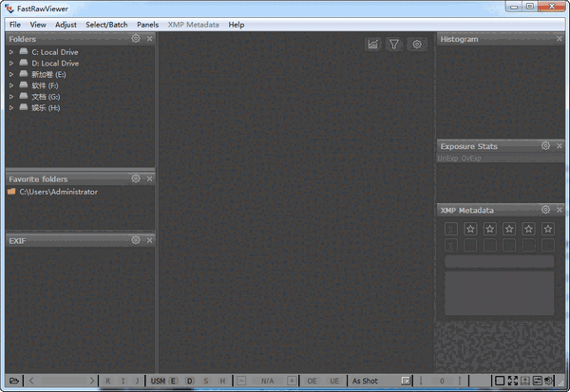Click the upload arrow icon in bottom bar
The width and height of the screenshot is (570, 392).
click(x=525, y=381)
